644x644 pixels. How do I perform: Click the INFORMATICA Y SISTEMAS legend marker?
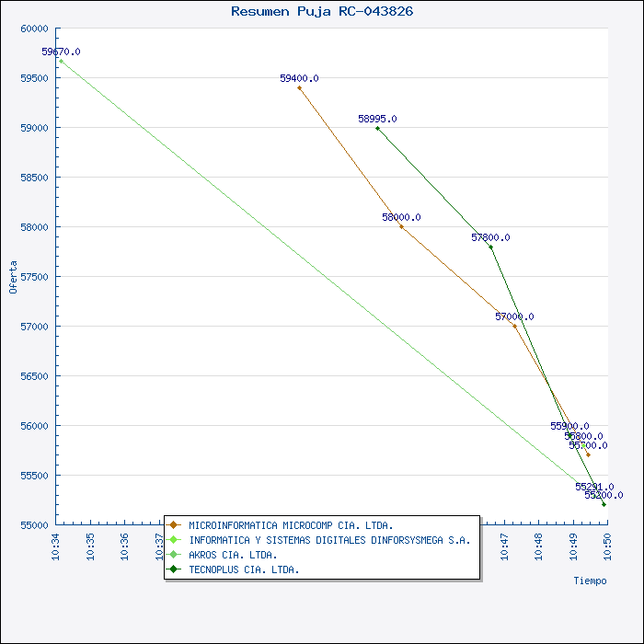[173, 540]
